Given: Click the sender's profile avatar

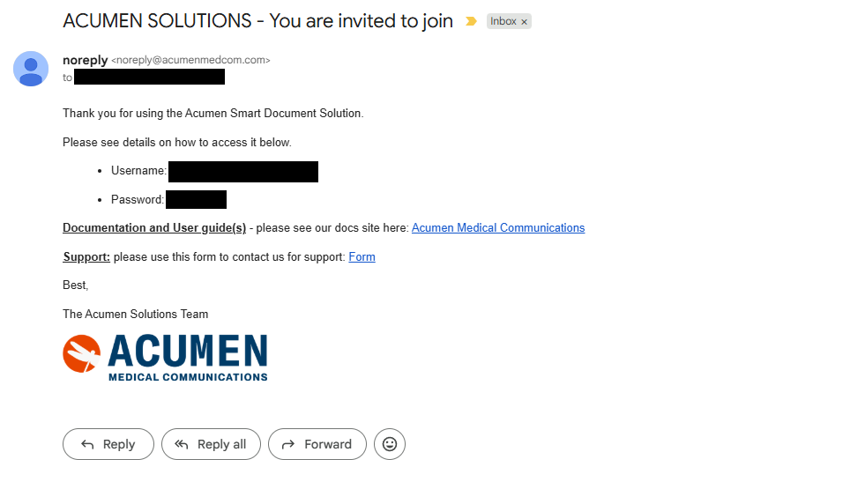Looking at the screenshot, I should point(31,69).
